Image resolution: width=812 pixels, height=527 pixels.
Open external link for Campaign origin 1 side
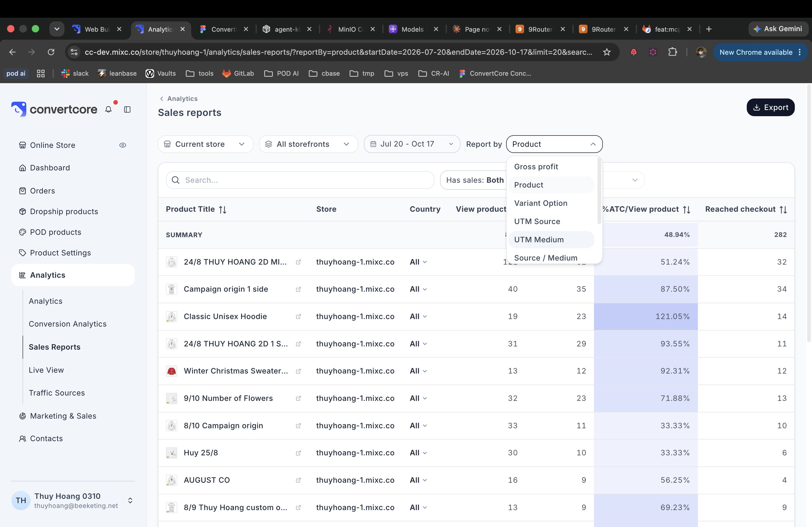click(x=298, y=289)
